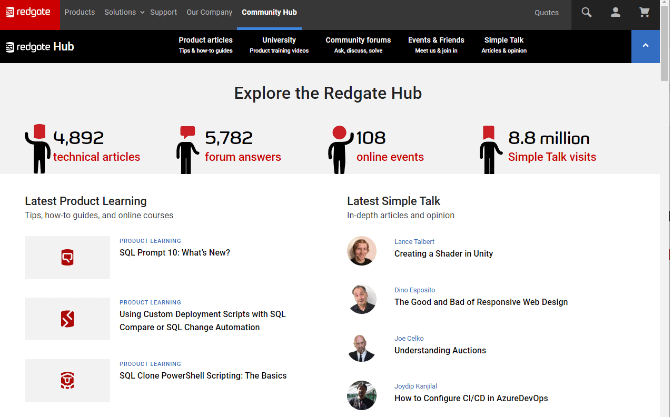Open the Quotes link
This screenshot has height=417, width=670.
pyautogui.click(x=547, y=12)
